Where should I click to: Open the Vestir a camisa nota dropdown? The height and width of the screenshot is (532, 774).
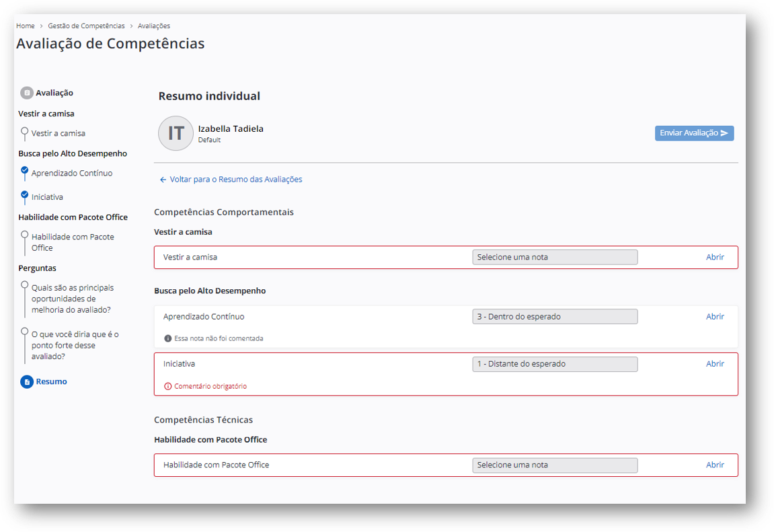click(555, 257)
